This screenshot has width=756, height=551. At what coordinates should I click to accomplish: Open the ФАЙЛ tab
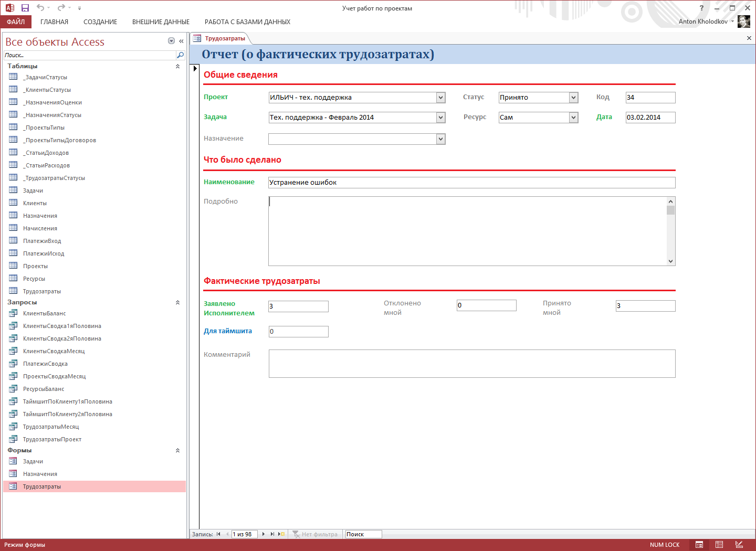[x=16, y=22]
